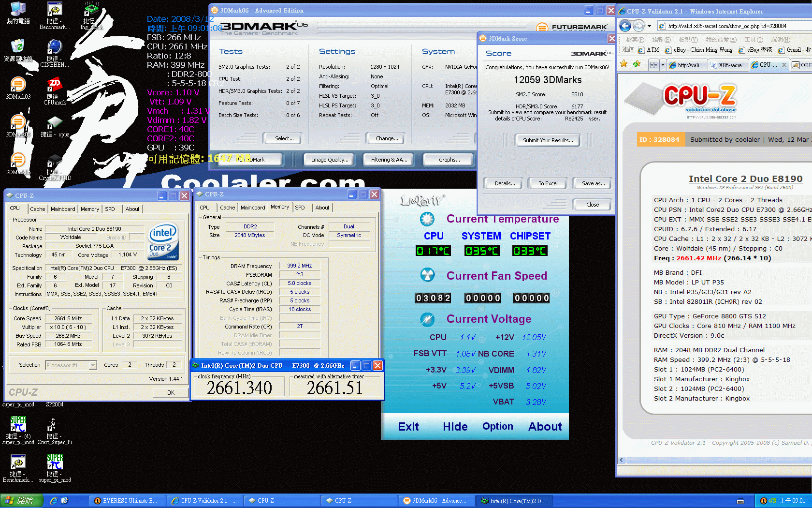Click Close button in 3DMark Score
Screen dimensions: 812x508
(593, 205)
